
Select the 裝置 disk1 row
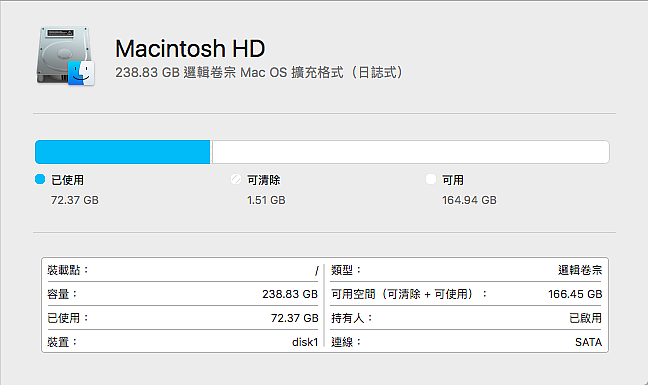183,342
